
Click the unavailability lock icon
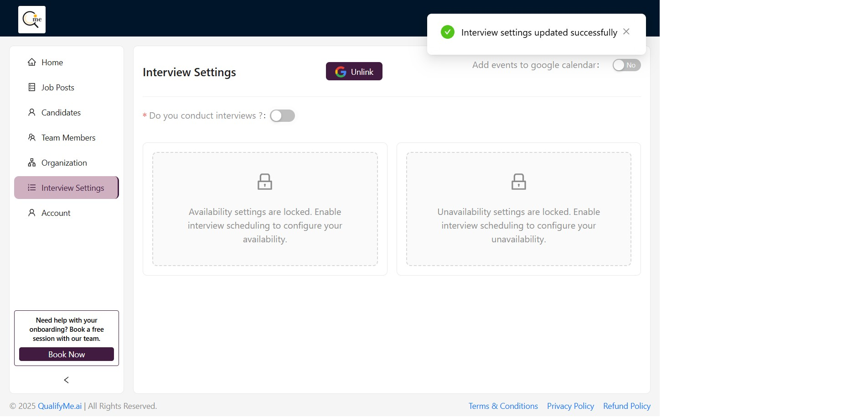pyautogui.click(x=518, y=182)
